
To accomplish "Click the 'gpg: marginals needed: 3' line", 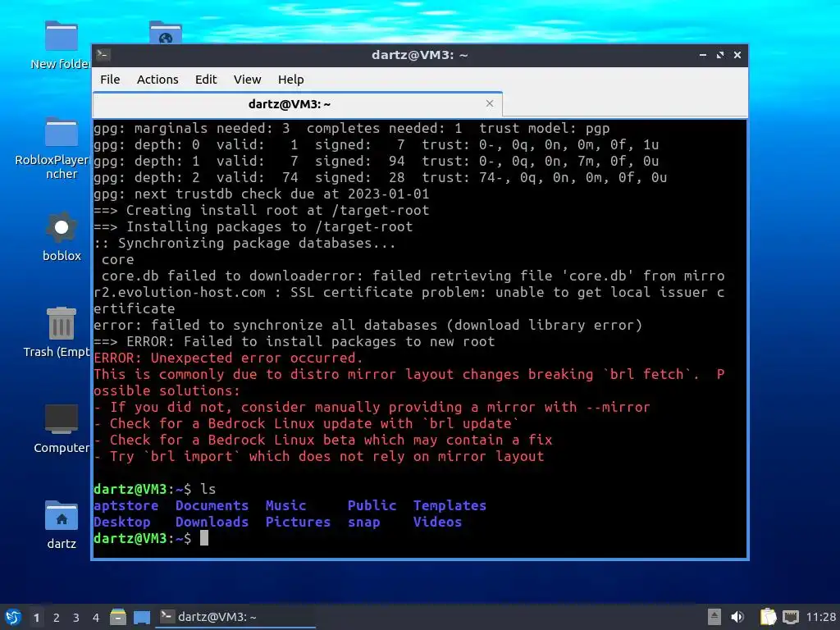I will 351,129.
